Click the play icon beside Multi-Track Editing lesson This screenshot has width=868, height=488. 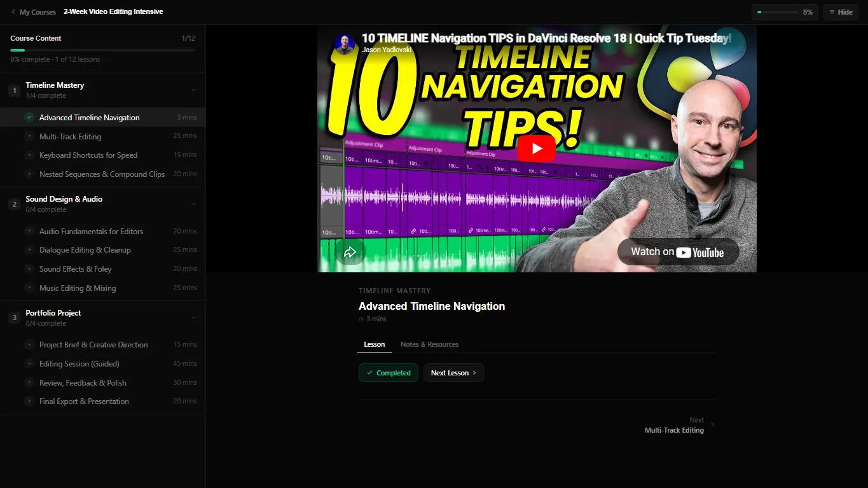[x=29, y=136]
